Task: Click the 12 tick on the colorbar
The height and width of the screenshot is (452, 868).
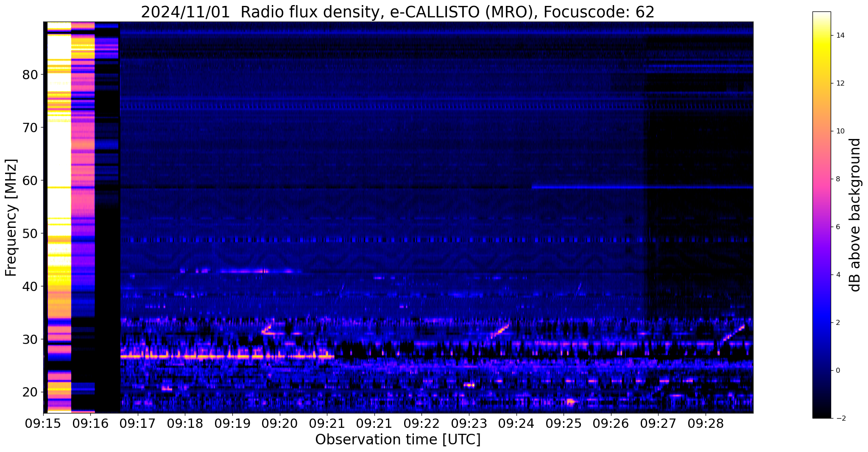Action: click(840, 83)
